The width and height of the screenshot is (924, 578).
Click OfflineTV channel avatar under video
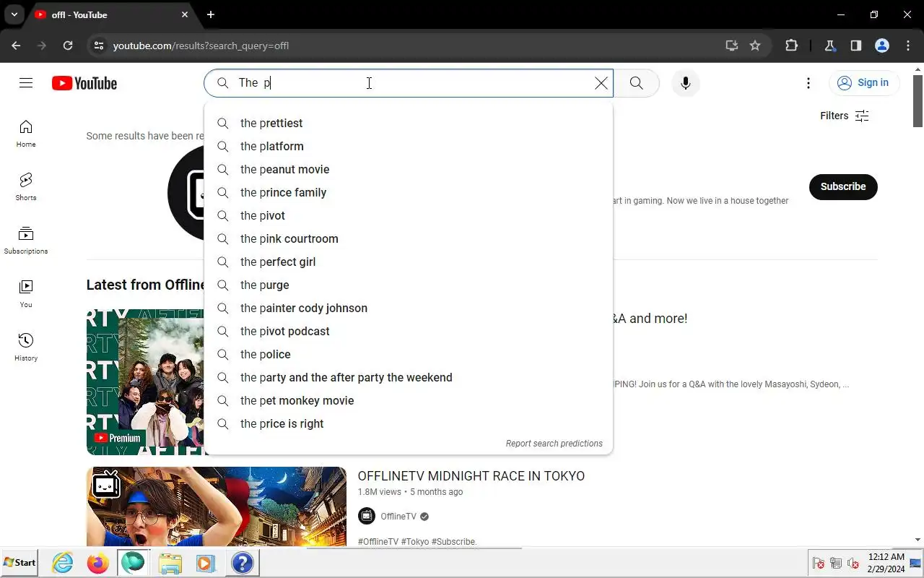tap(367, 516)
